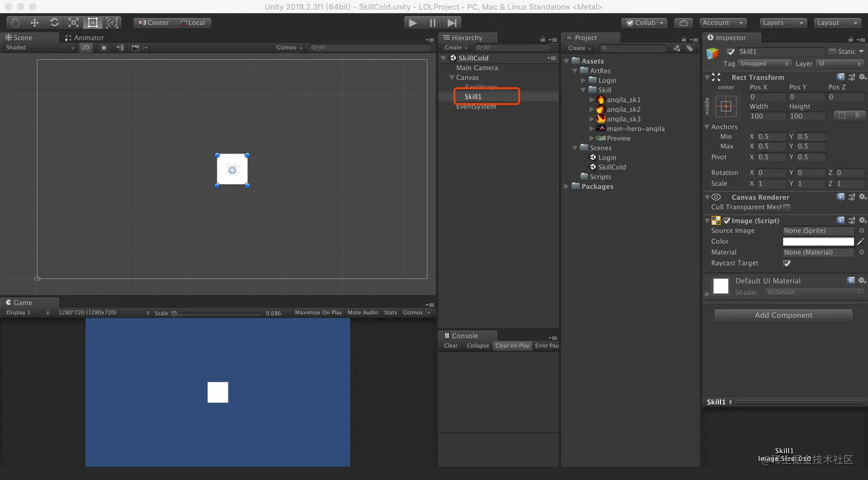The image size is (868, 480).
Task: Open the anchor presets box
Action: pyautogui.click(x=726, y=106)
